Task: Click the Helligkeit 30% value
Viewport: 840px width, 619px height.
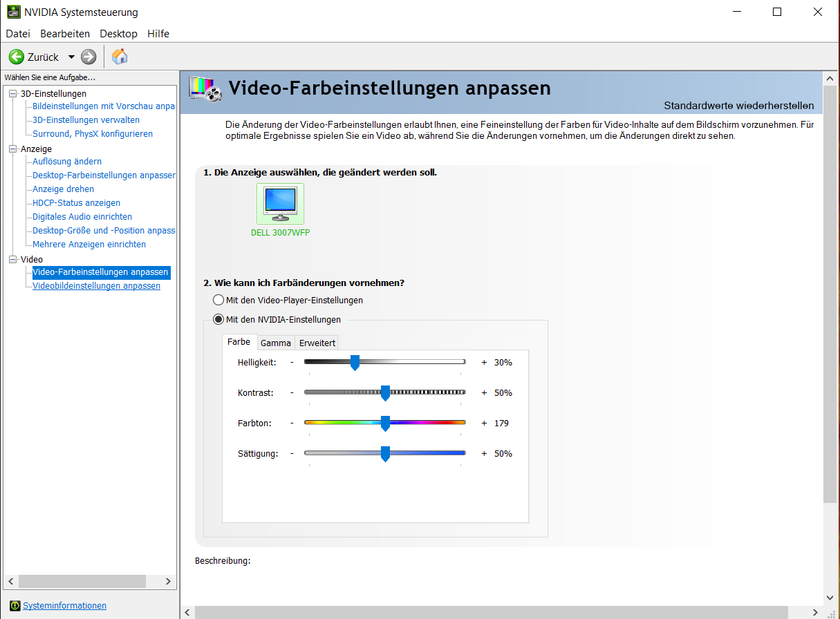Action: pos(503,362)
